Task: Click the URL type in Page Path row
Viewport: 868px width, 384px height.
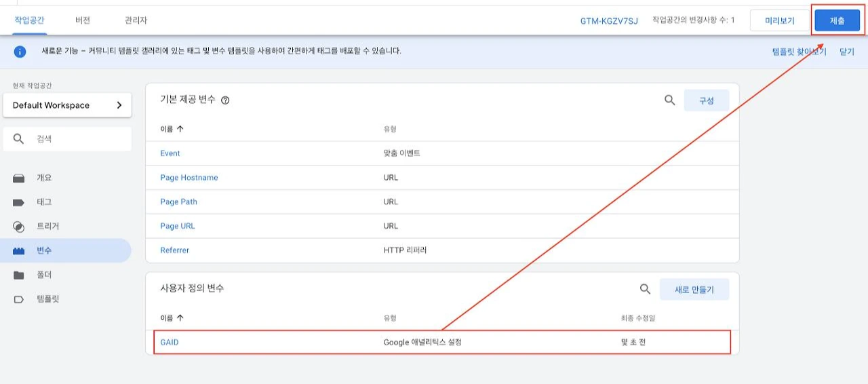Action: (x=391, y=202)
